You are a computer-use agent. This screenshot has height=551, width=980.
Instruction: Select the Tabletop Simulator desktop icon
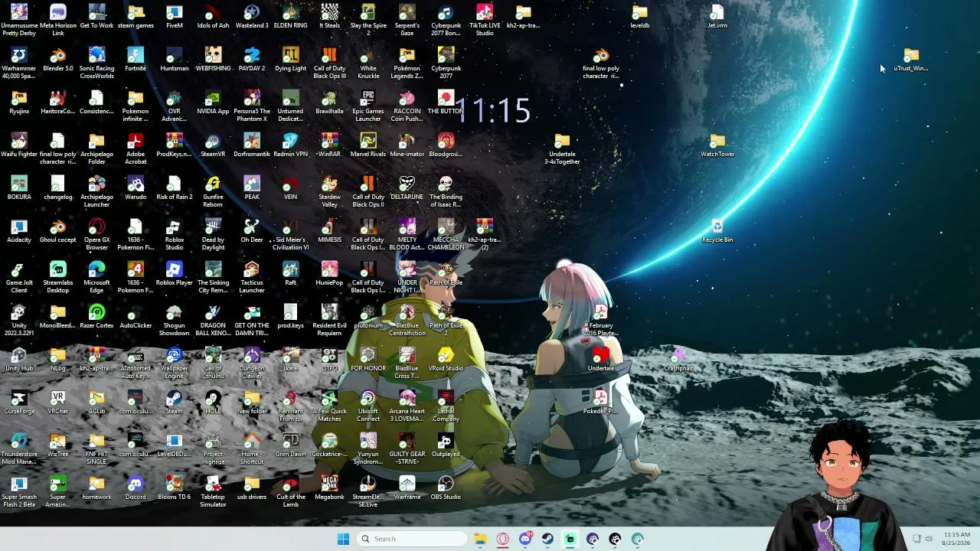[213, 491]
